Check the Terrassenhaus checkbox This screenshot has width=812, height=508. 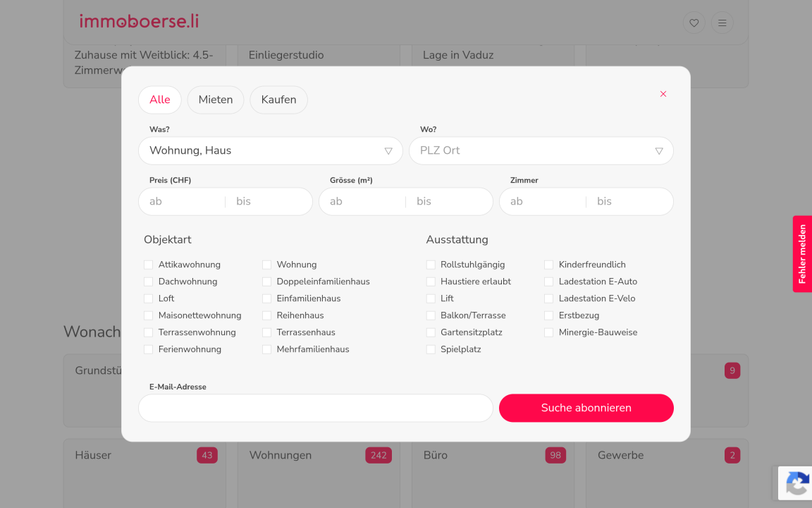(x=266, y=333)
